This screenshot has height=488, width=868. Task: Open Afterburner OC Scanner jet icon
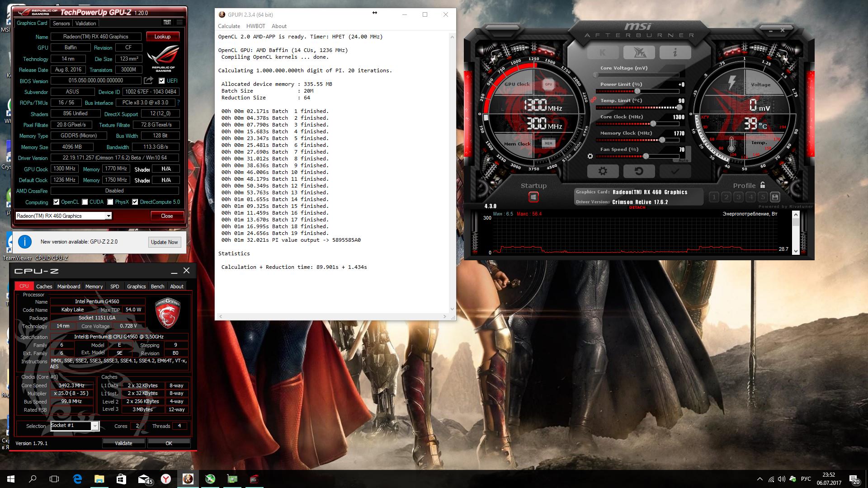639,52
